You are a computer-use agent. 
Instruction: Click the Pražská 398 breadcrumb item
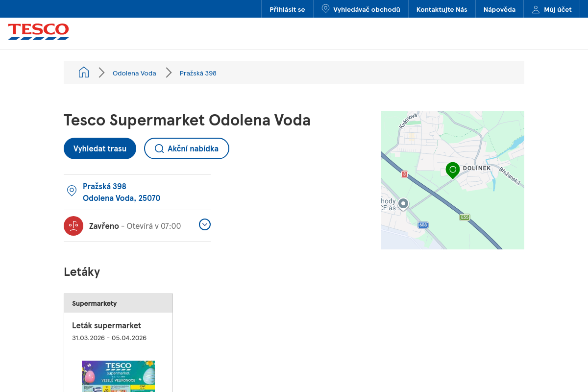coord(198,73)
